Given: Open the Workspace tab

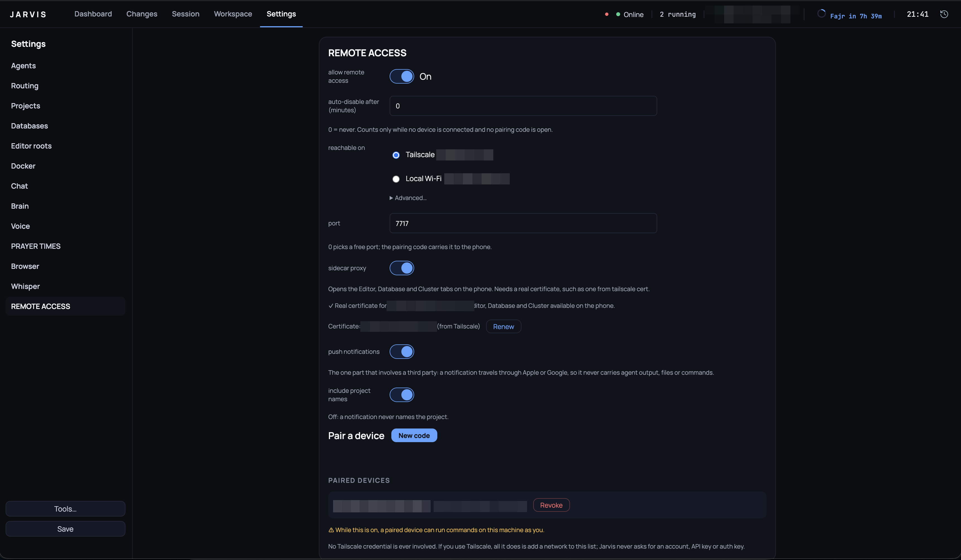Looking at the screenshot, I should tap(233, 14).
